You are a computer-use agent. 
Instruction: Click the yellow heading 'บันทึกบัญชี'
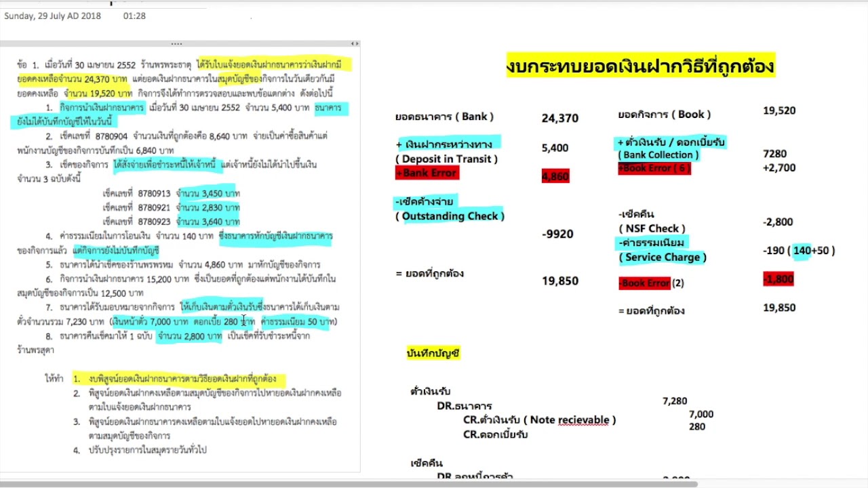pos(433,353)
